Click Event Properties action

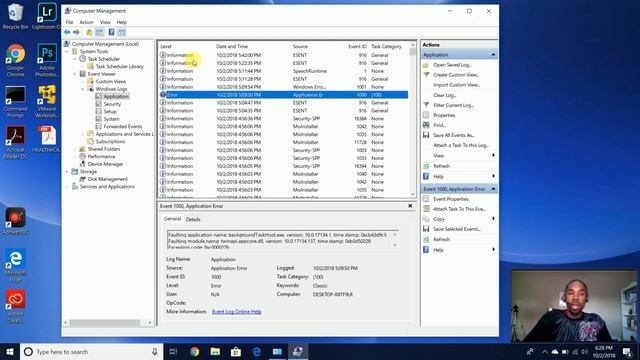[451, 199]
